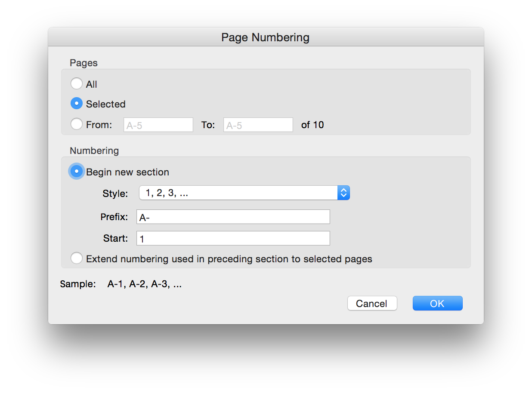Viewport: 532px width, 393px height.
Task: Click the Page Numbering title bar
Action: [266, 37]
